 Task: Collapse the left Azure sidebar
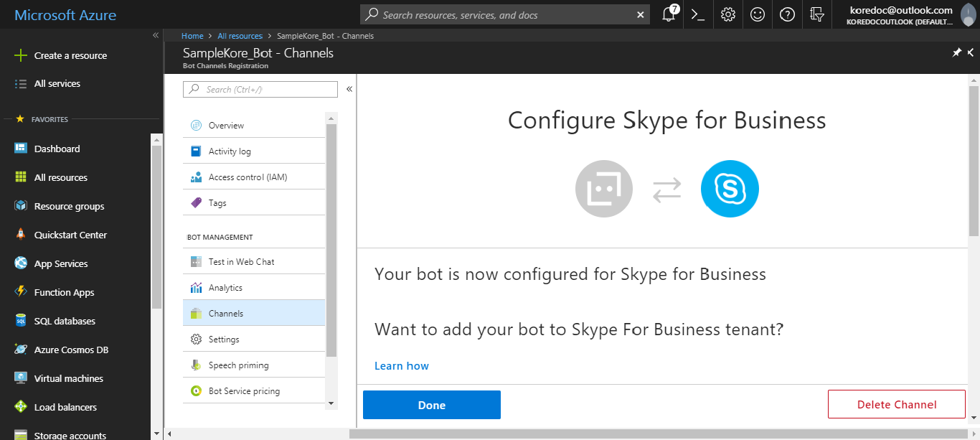[x=156, y=35]
